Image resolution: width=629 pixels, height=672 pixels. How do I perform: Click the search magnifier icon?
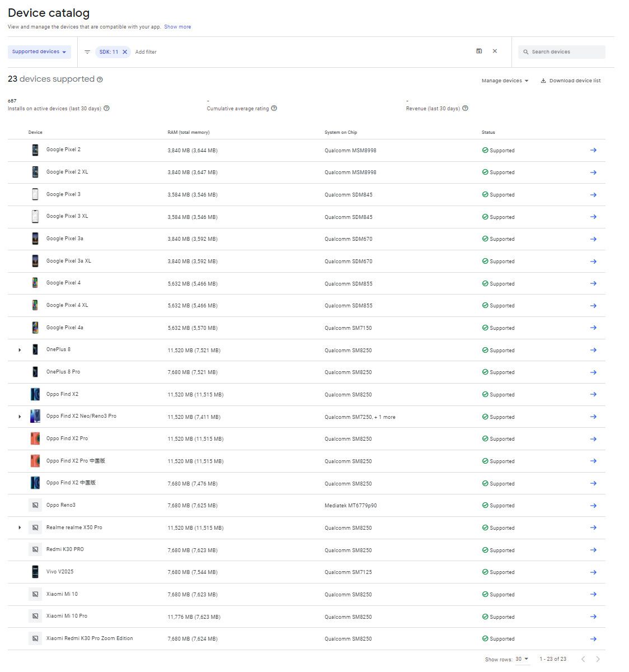click(x=525, y=52)
